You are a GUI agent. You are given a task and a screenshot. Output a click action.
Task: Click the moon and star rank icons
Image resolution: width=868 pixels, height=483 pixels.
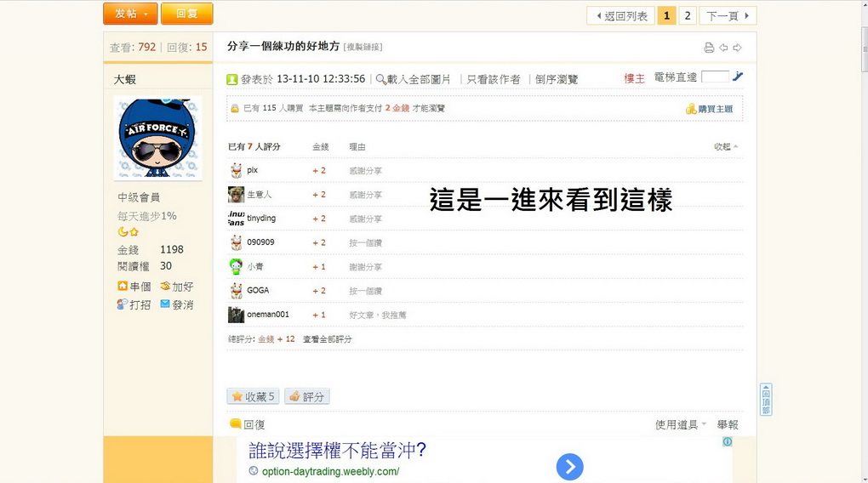click(128, 232)
